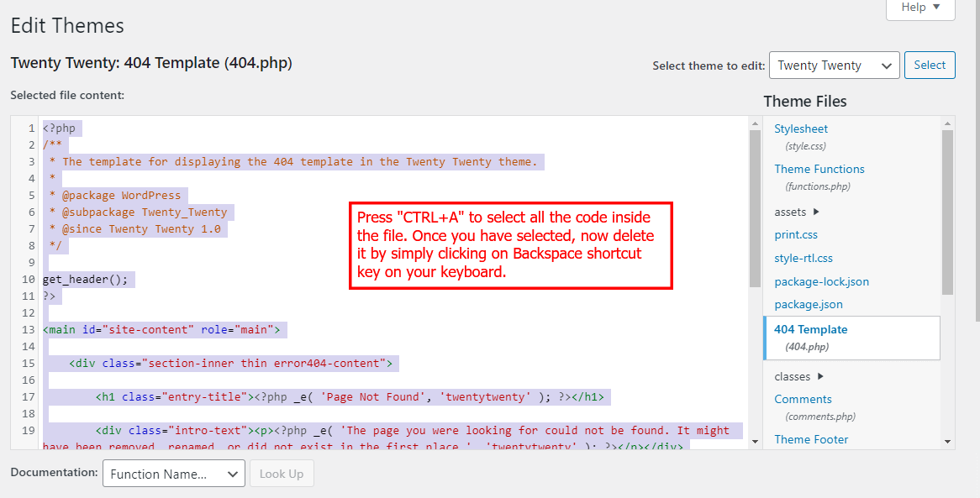Click inside the code editor on get_header line
Image resolution: width=980 pixels, height=498 pixels.
84,280
